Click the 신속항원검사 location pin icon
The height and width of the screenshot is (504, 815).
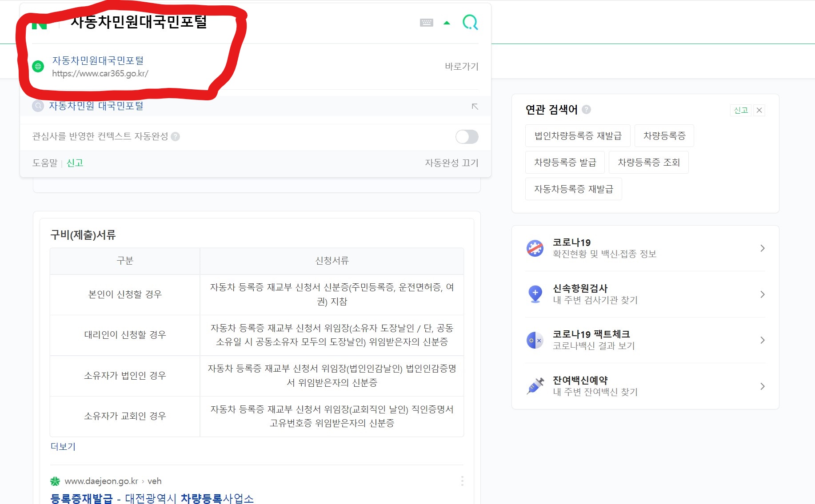[535, 294]
